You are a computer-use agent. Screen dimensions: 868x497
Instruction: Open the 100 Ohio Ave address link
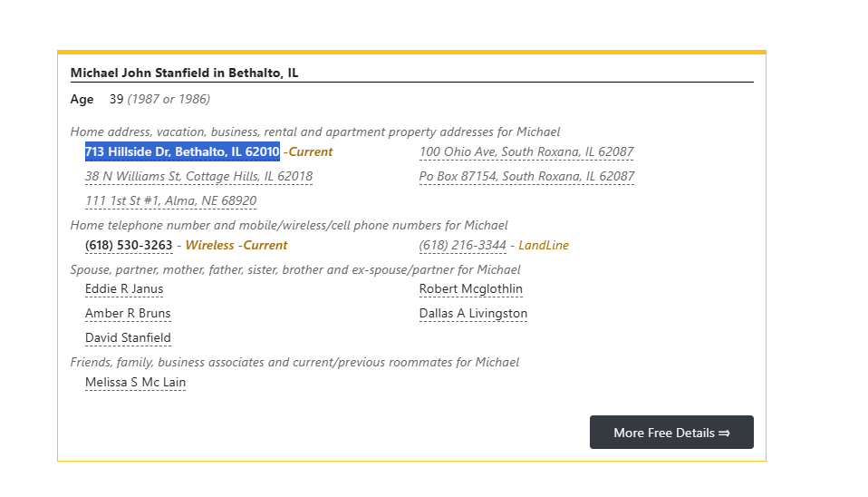tap(526, 151)
